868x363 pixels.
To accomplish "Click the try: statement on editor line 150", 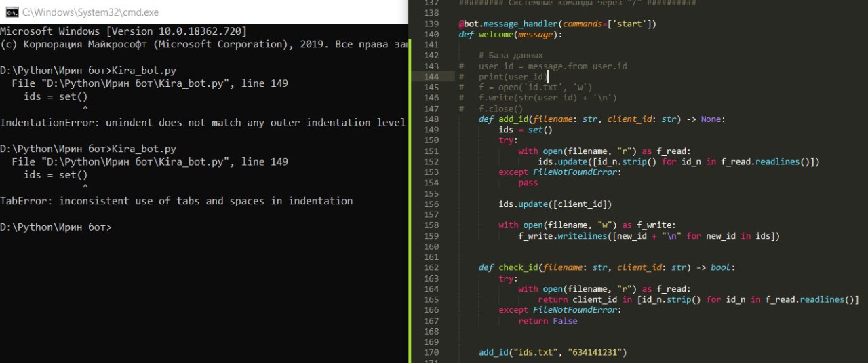I will [508, 140].
